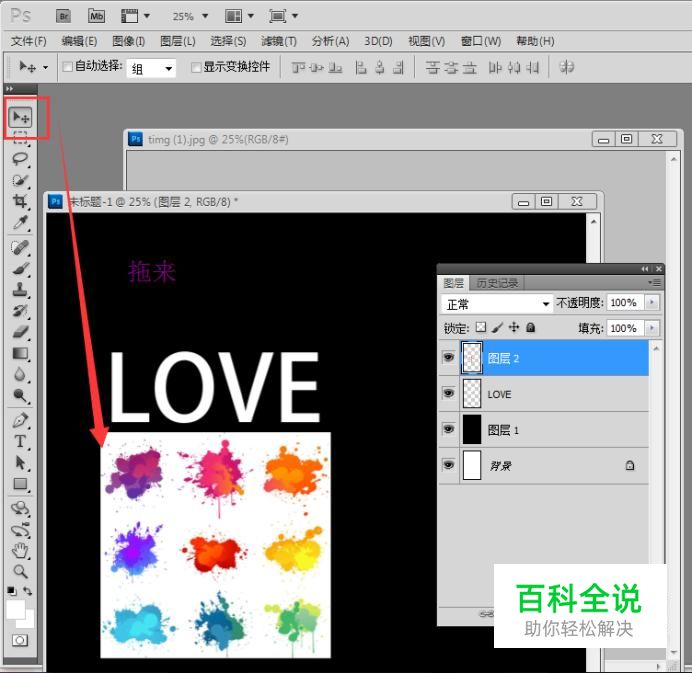Enable the 自动选择 checkbox

coord(67,67)
